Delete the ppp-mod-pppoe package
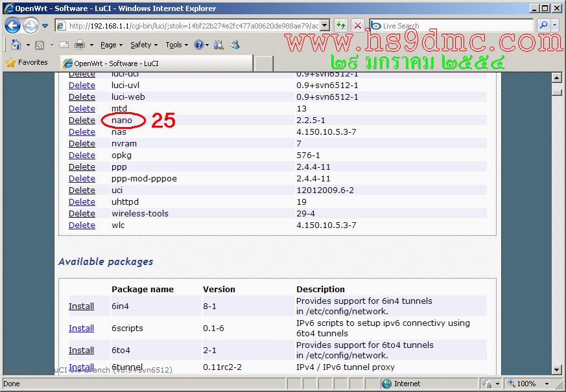The height and width of the screenshot is (392, 566). [x=82, y=179]
